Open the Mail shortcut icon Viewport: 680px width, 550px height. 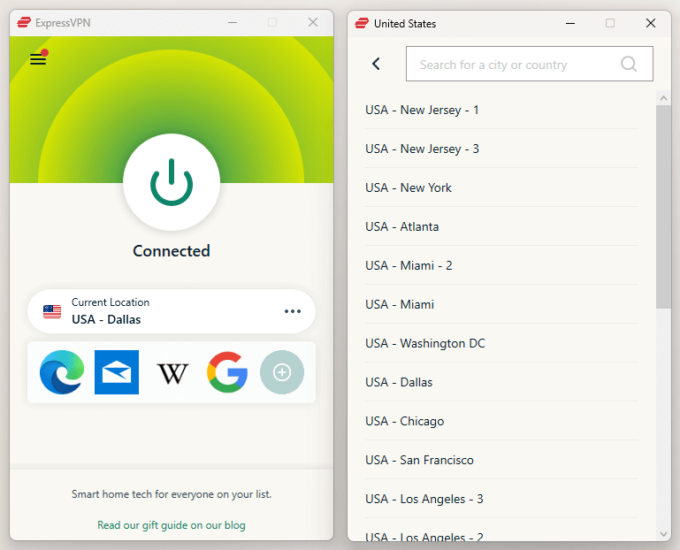tap(117, 372)
